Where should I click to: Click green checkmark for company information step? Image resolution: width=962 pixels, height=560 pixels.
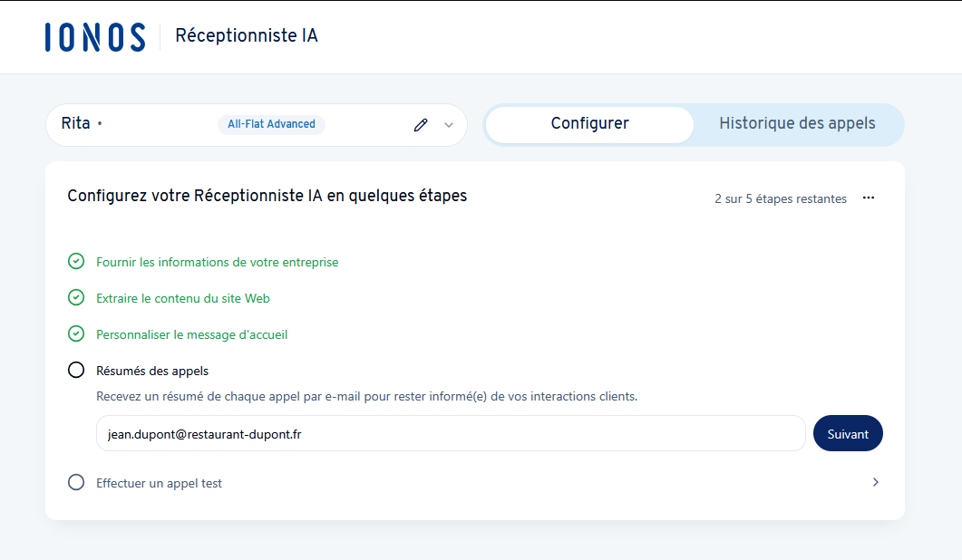(76, 262)
